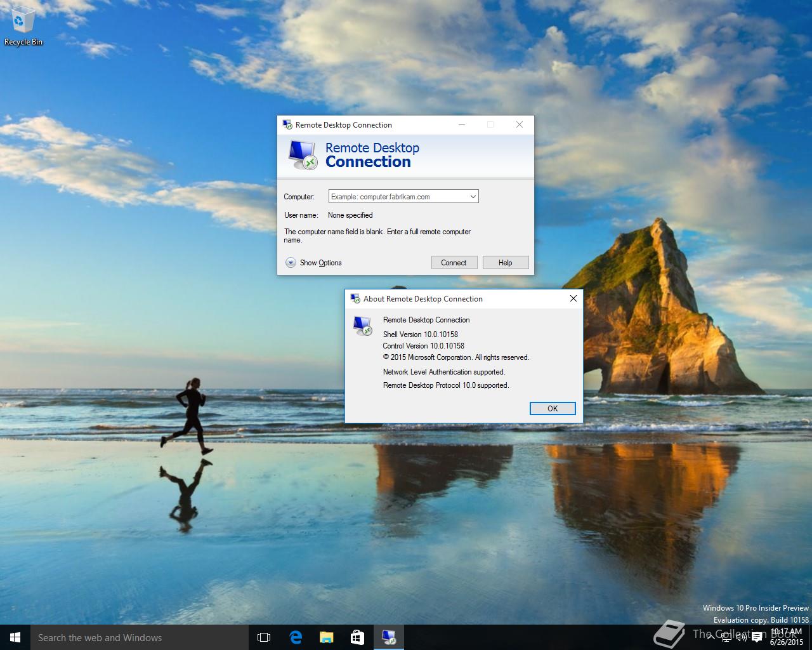Open File Explorer from the taskbar
The width and height of the screenshot is (812, 650).
pos(327,637)
